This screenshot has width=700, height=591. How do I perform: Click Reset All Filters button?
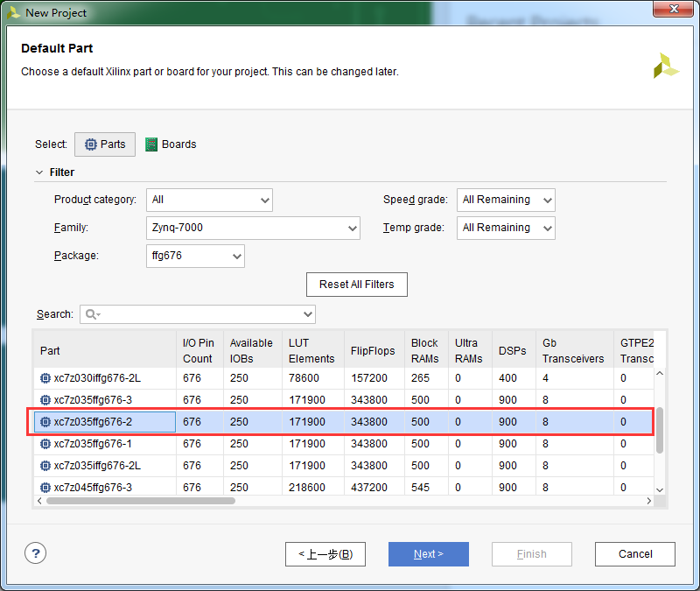[x=357, y=285]
